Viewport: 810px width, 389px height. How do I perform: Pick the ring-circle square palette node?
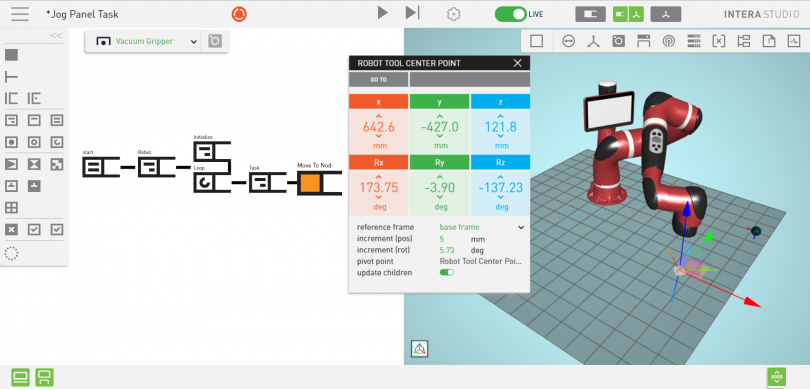(34, 142)
